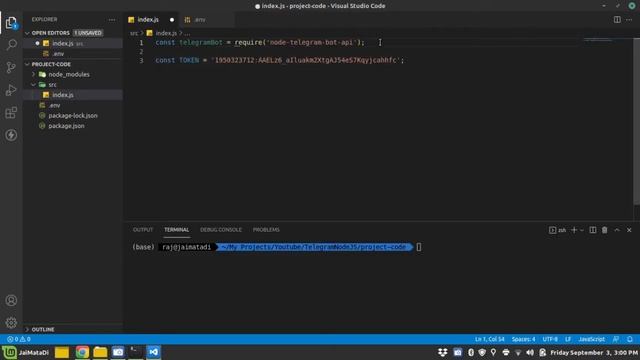Open package-lock.json file
The width and height of the screenshot is (640, 360).
(x=73, y=116)
